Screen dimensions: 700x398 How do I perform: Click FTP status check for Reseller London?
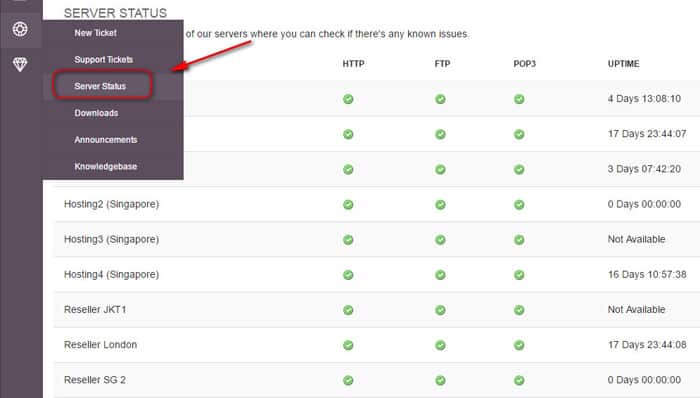pos(440,345)
